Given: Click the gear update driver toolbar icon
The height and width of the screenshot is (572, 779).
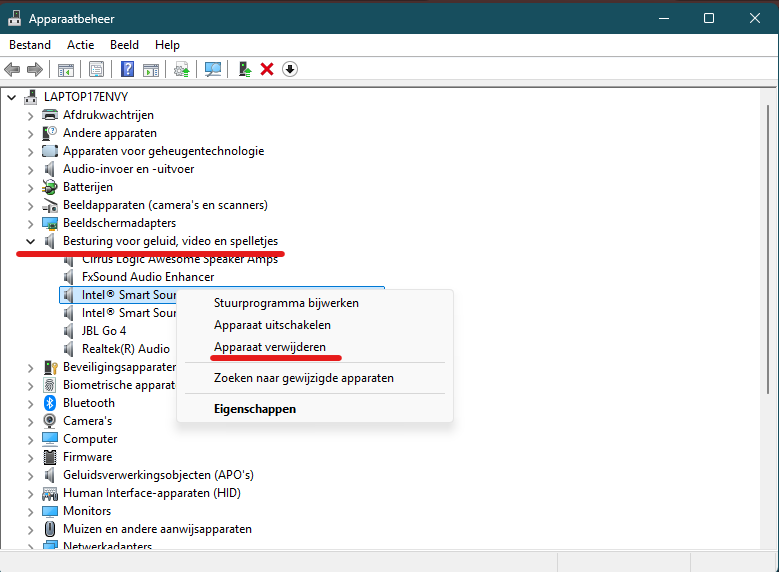Looking at the screenshot, I should (x=181, y=69).
